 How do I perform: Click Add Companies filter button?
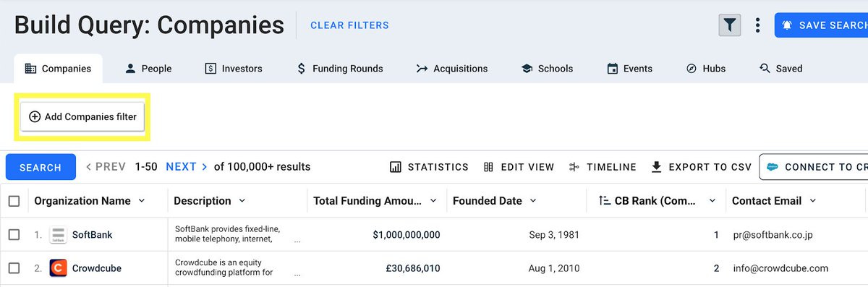83,116
